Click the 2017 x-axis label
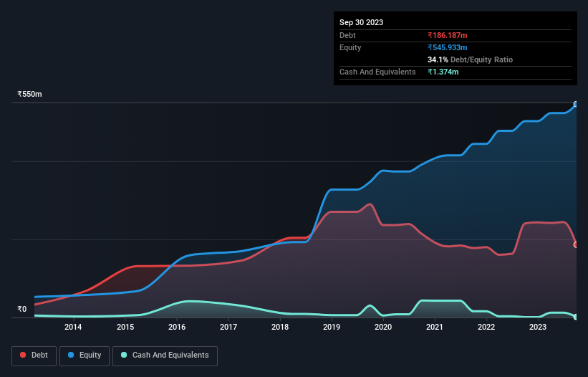This screenshot has width=588, height=377. 228,327
